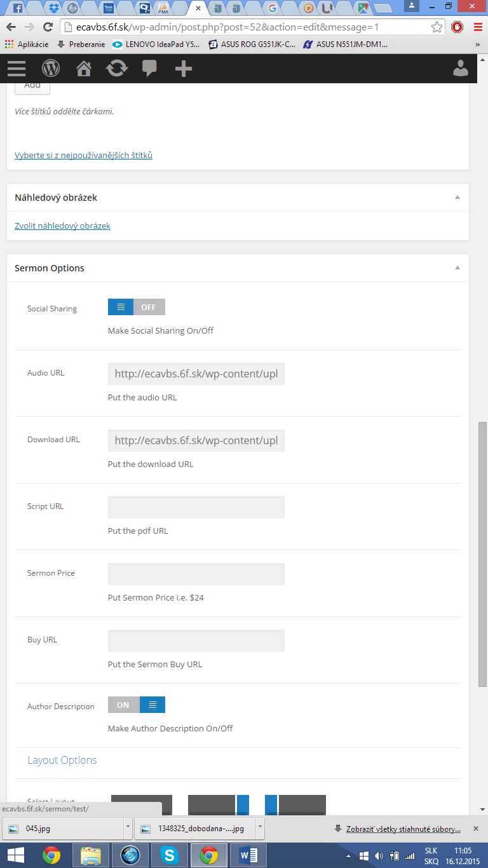488x868 pixels.
Task: Open the user profile icon in admin bar
Action: pyautogui.click(x=461, y=68)
